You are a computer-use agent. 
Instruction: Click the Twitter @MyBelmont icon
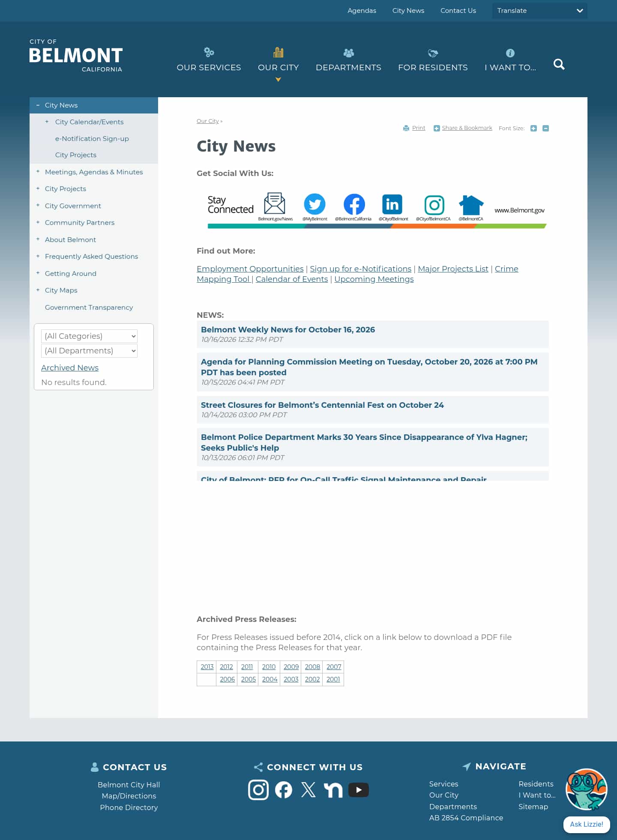coord(314,204)
